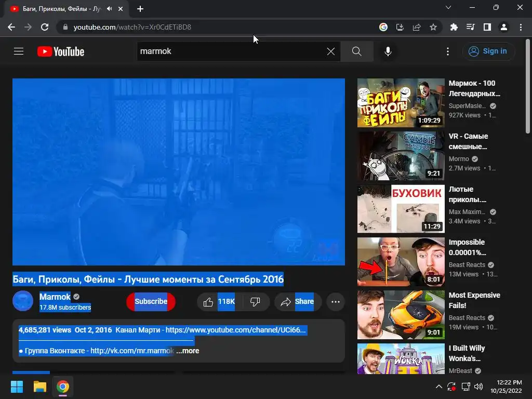Share the video
The width and height of the screenshot is (532, 399).
pos(298,302)
